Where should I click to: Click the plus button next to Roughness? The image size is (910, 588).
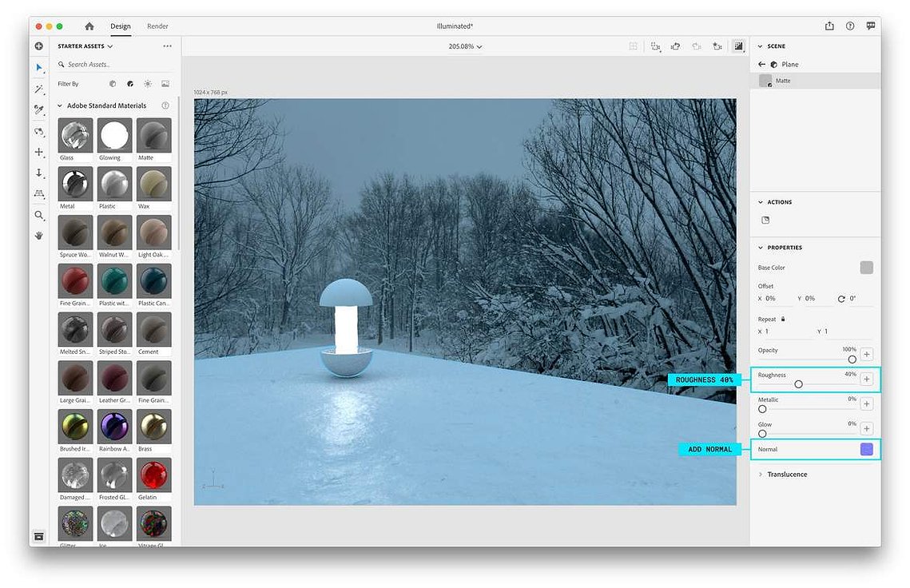[x=867, y=379]
